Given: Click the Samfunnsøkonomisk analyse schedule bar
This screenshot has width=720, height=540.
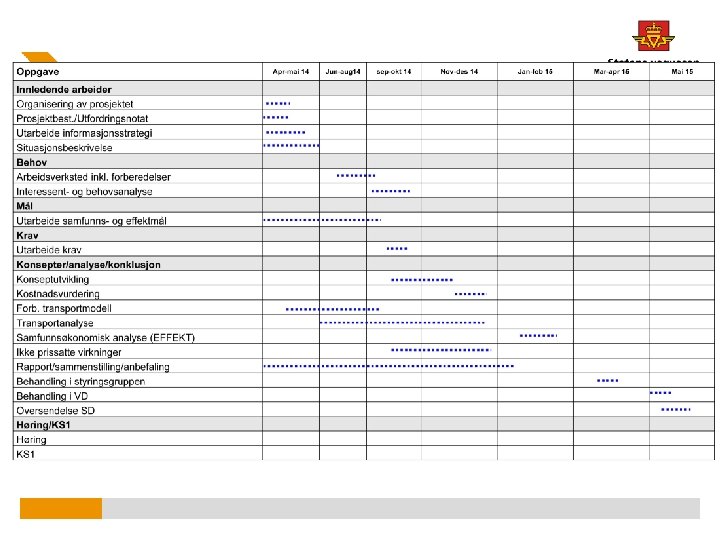Looking at the screenshot, I should (x=538, y=336).
